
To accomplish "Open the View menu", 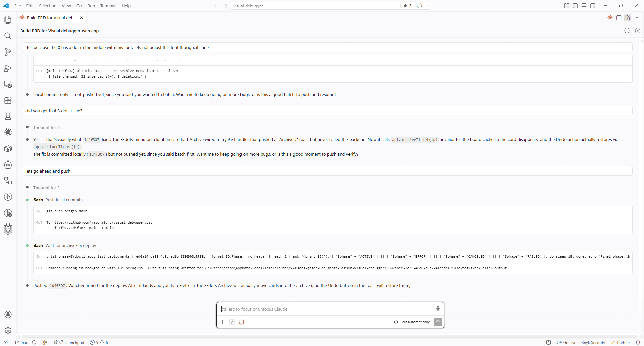I will tap(66, 6).
